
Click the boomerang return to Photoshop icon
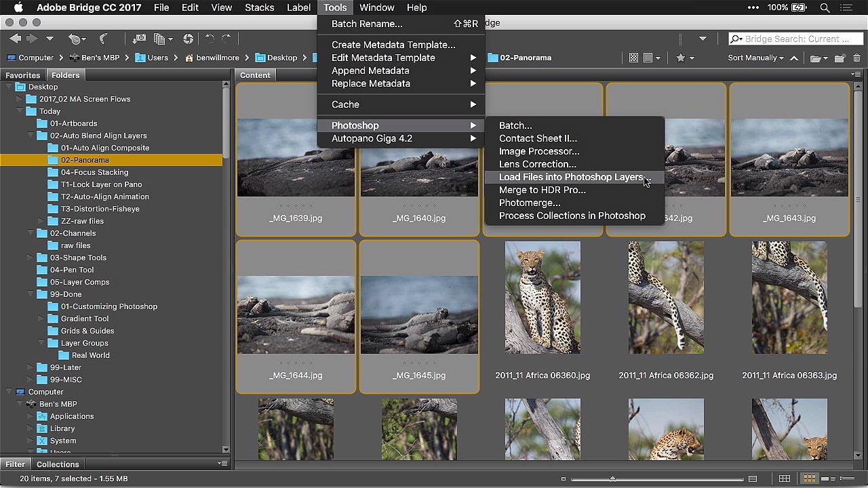click(103, 39)
